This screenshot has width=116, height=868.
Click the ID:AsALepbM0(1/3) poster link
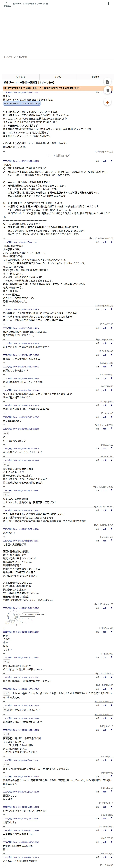tap(104, 152)
